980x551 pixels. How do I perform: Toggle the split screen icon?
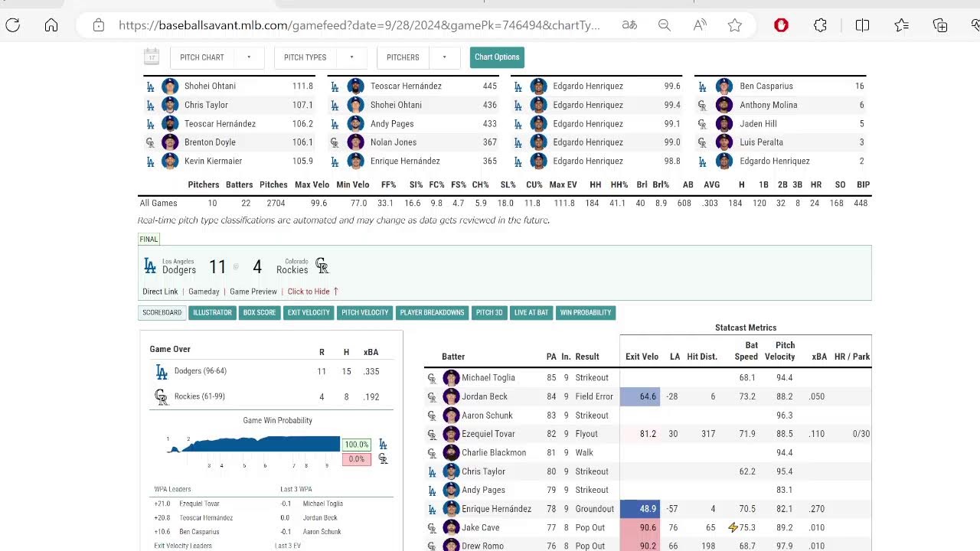click(862, 25)
